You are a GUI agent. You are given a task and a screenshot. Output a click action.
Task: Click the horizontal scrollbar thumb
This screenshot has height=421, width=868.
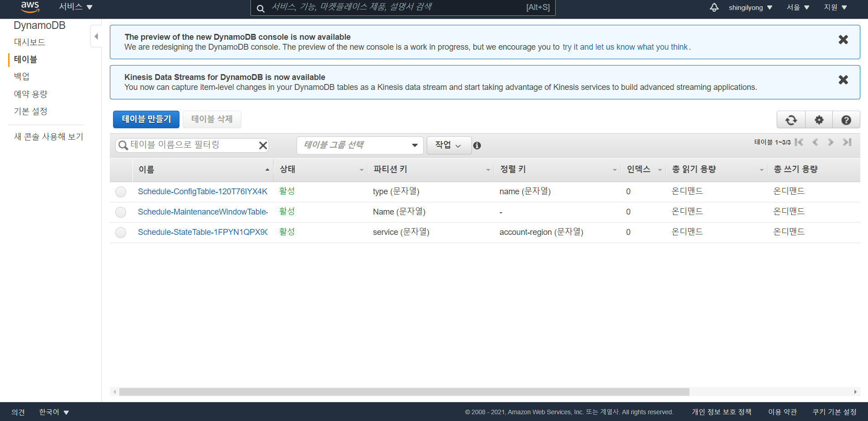[x=404, y=392]
